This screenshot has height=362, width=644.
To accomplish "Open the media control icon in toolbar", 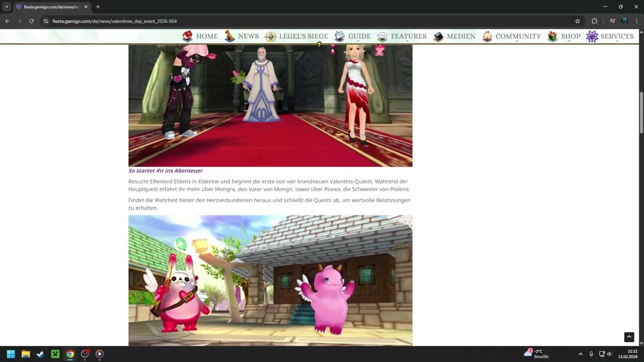I will tap(612, 21).
